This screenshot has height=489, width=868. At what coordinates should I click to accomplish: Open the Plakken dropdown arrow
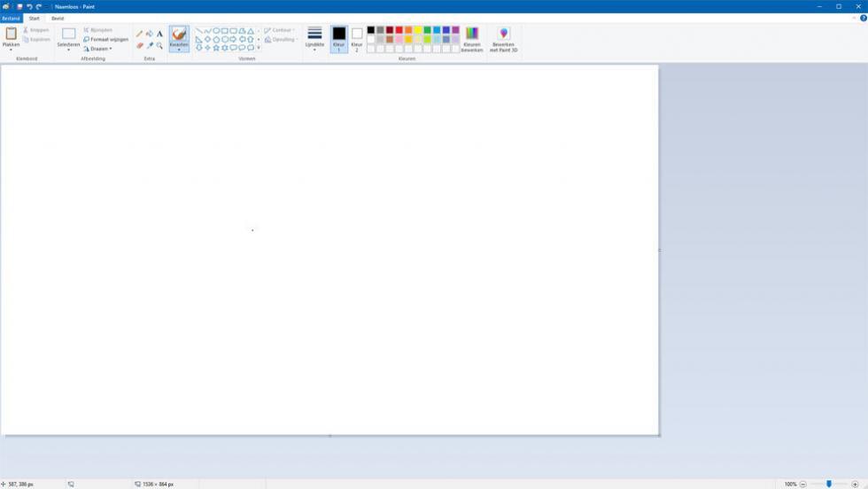11,50
